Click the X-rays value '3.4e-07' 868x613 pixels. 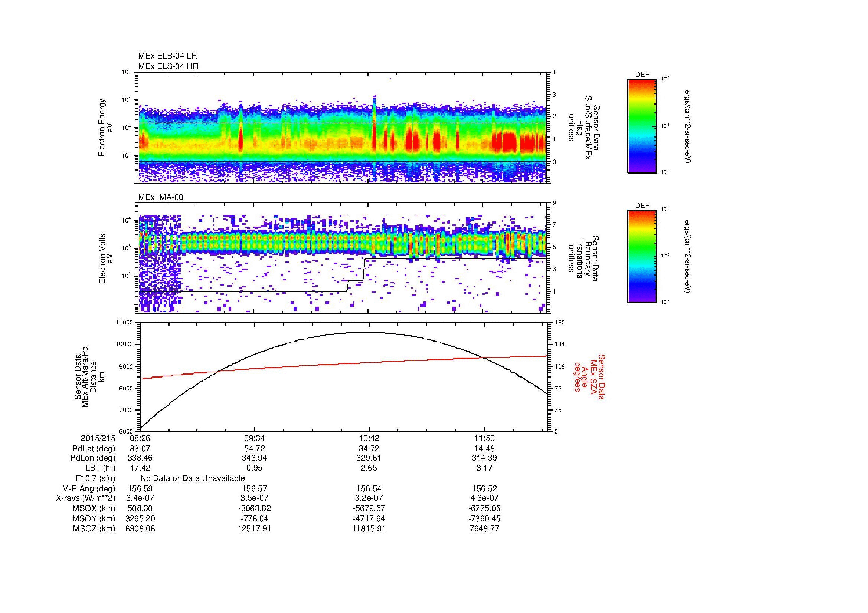[x=140, y=498]
